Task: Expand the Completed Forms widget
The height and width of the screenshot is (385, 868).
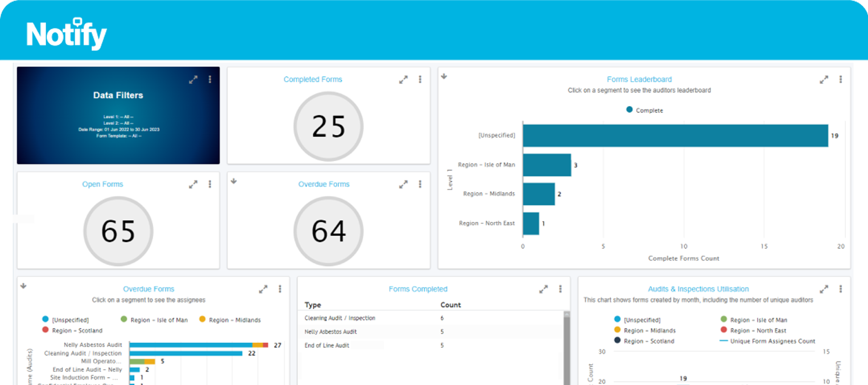Action: click(x=403, y=80)
